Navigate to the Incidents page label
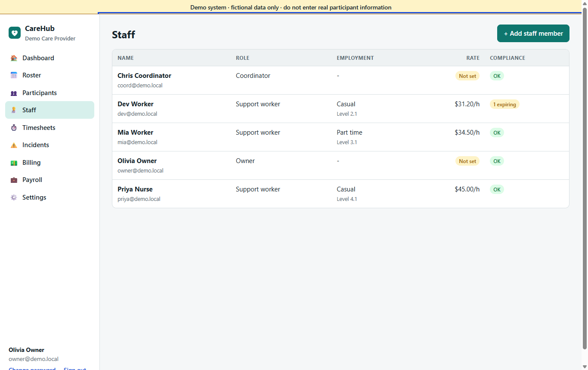This screenshot has height=370, width=588. [x=36, y=145]
